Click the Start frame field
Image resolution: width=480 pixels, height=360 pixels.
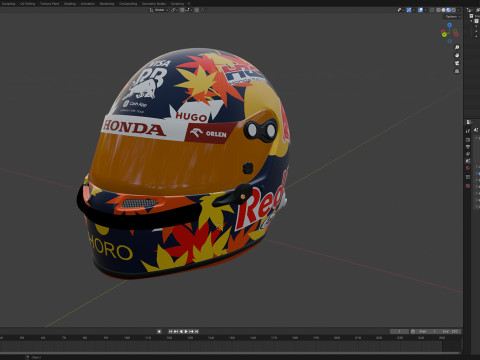coord(428,331)
